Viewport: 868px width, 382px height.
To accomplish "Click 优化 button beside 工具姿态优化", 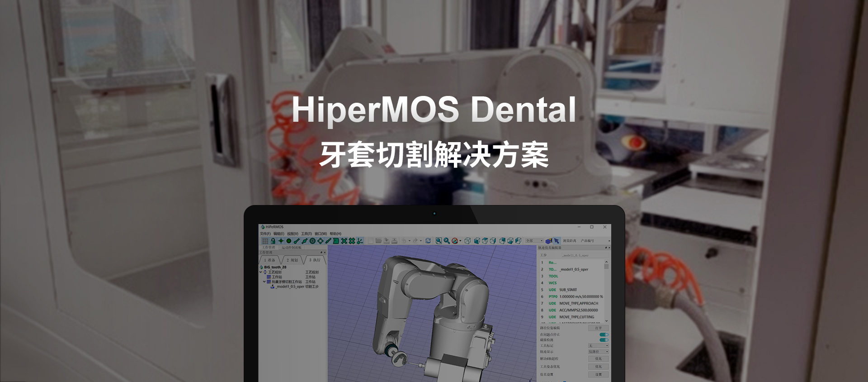I will (599, 367).
